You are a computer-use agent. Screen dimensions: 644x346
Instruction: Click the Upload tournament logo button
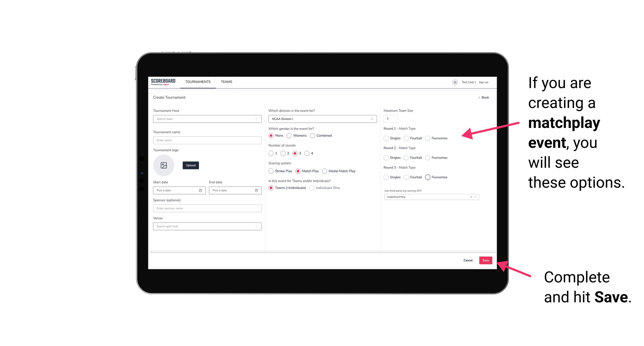pyautogui.click(x=191, y=165)
